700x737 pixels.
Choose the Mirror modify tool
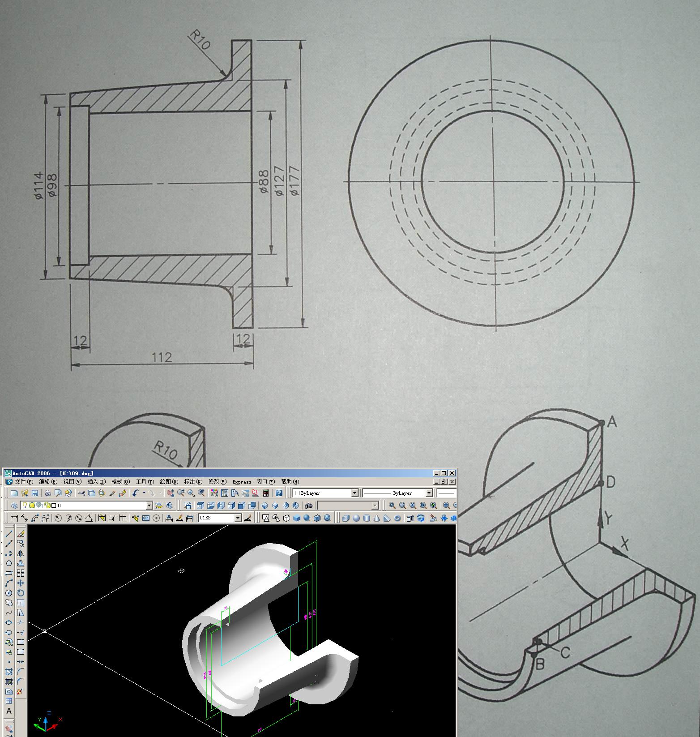21,553
